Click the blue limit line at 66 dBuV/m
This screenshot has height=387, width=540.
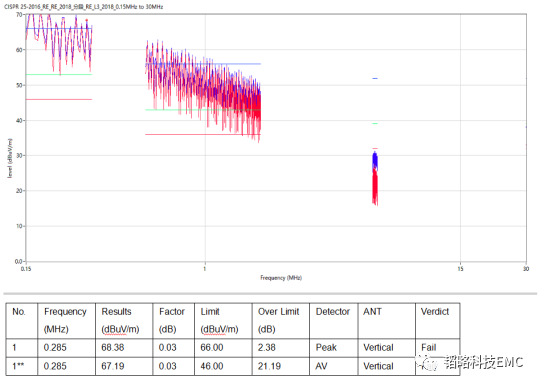pos(59,29)
